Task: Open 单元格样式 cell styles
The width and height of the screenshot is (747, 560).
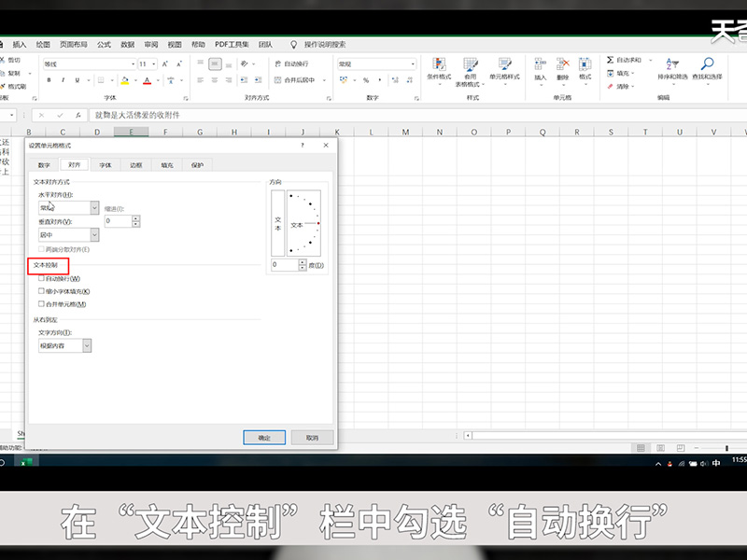Action: [x=504, y=72]
